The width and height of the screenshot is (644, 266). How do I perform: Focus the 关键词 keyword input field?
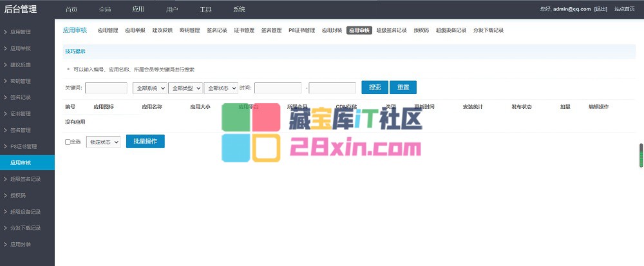point(106,88)
